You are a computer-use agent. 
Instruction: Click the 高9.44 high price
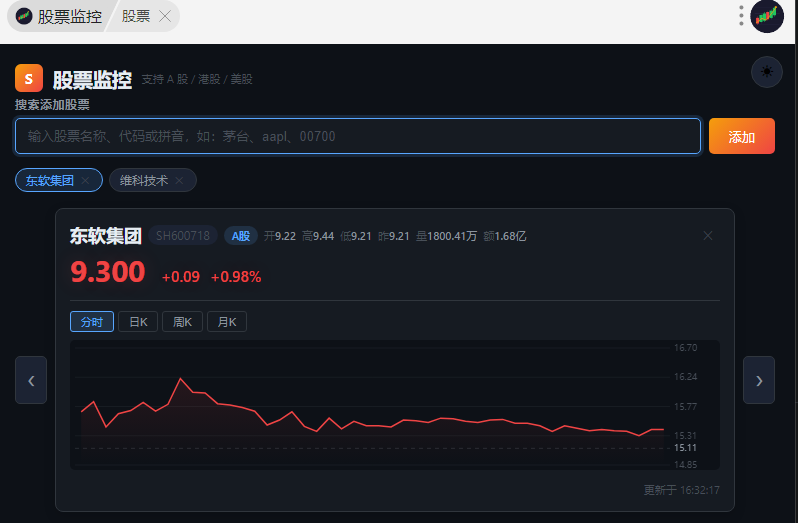coord(318,236)
